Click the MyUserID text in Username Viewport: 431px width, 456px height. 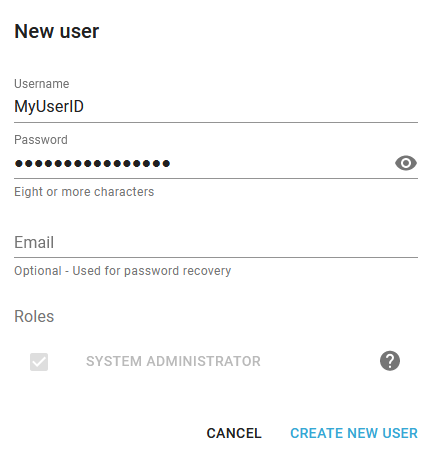coord(49,107)
